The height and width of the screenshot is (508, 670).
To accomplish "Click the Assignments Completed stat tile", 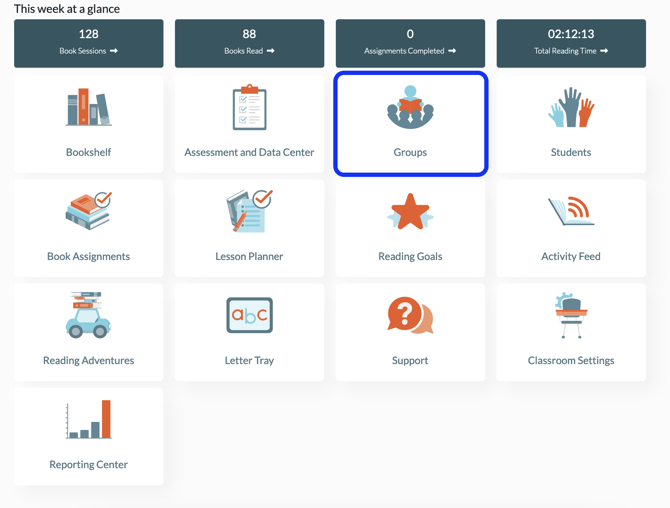I will click(x=410, y=43).
